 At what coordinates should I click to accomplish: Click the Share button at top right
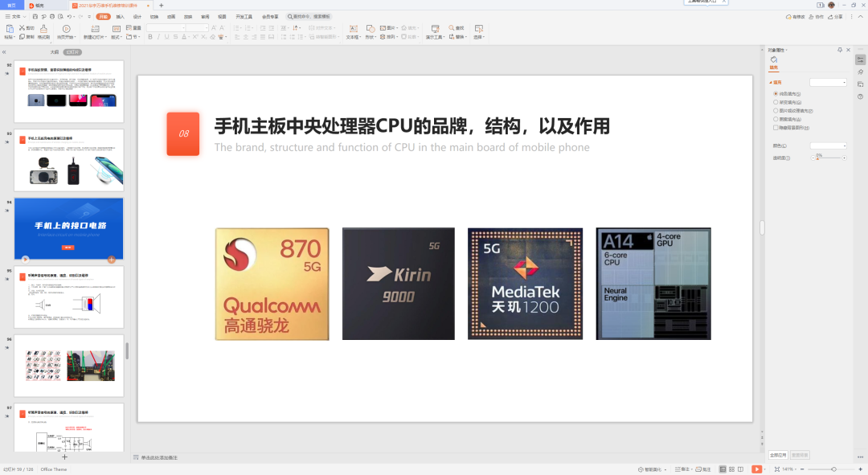pyautogui.click(x=835, y=17)
